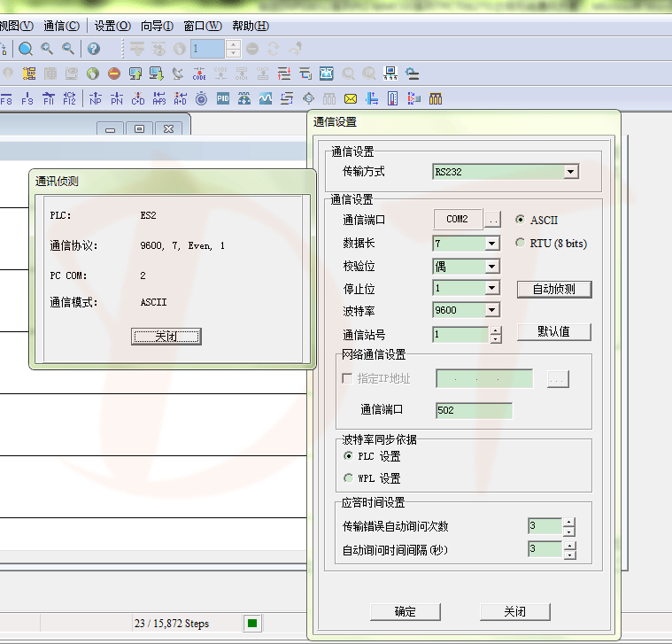Screen dimensions: 672x644
Task: Open the 帮助(H) menu
Action: click(x=251, y=27)
